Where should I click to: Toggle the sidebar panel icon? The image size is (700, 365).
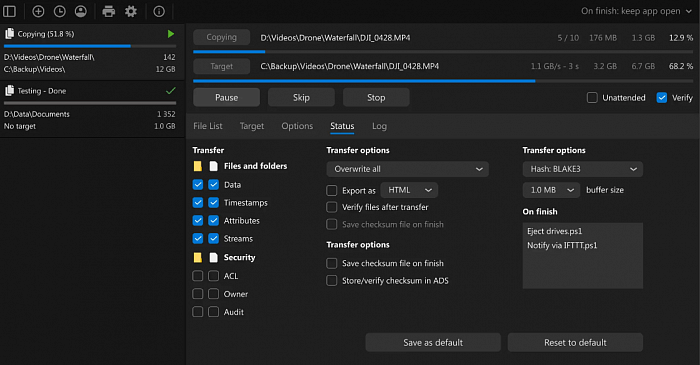[9, 11]
